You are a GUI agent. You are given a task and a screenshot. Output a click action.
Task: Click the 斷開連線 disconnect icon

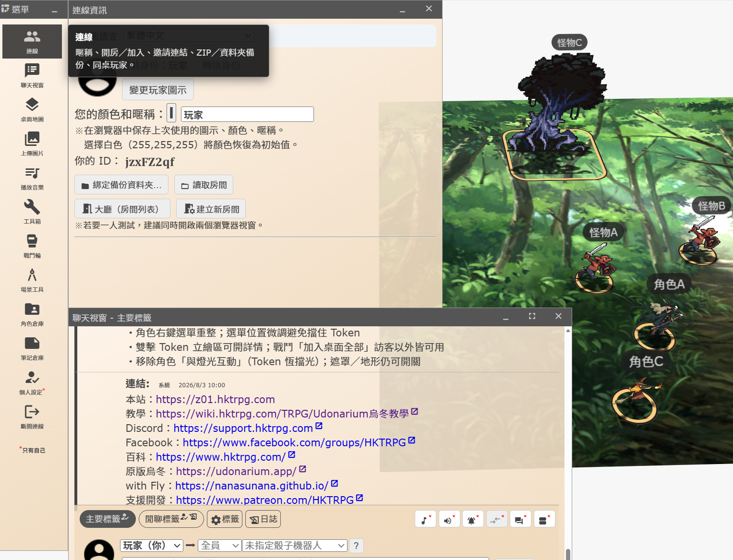point(32,416)
